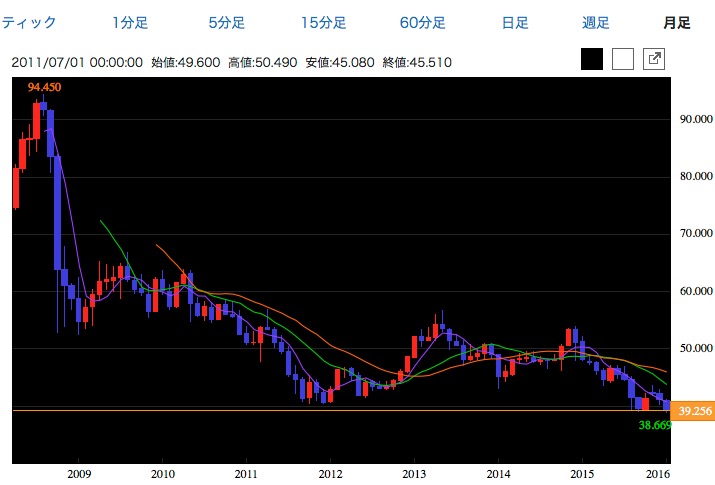Click the 80.000 price axis label
Viewport: 715px width, 485px height.
pos(696,176)
